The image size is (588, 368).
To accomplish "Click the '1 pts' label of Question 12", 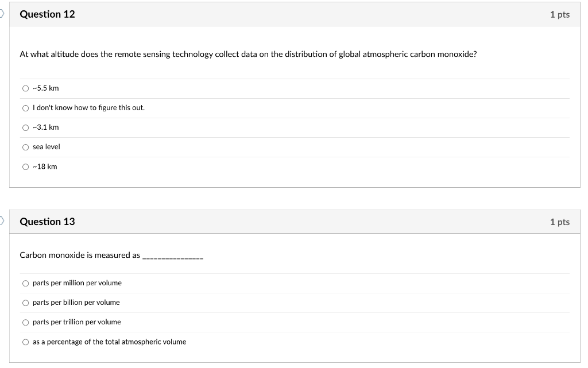I will coord(559,15).
